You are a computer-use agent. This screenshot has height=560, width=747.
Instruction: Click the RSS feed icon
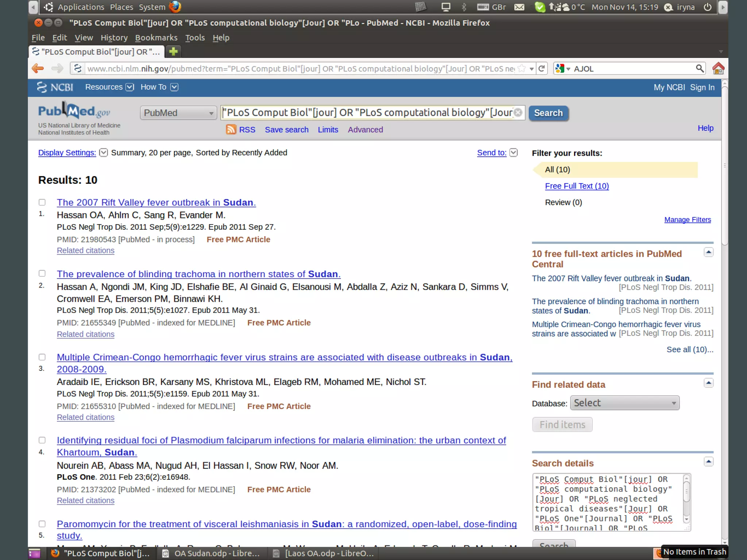pyautogui.click(x=231, y=129)
